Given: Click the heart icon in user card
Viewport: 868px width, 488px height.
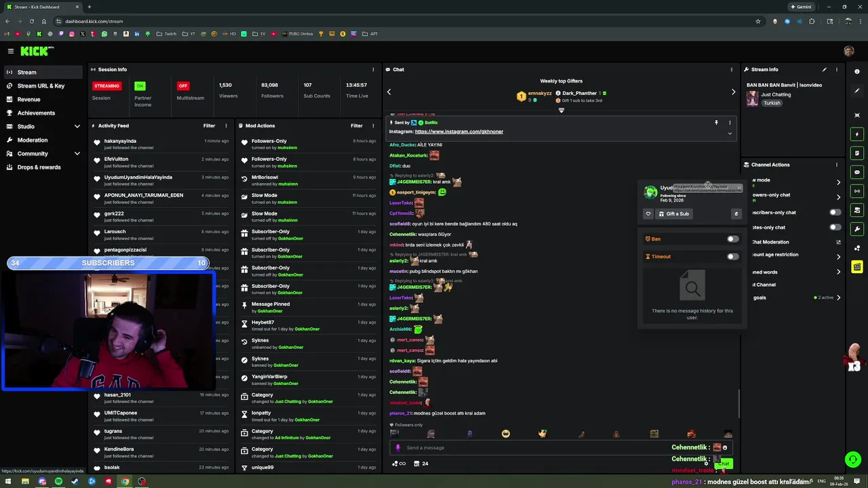Looking at the screenshot, I should tap(648, 213).
